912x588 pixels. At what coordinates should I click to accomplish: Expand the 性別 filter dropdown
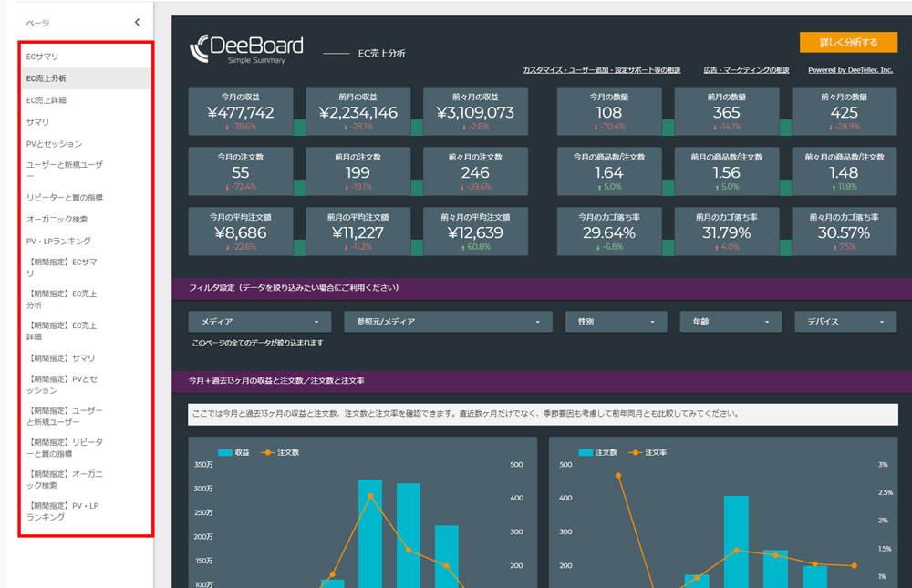pos(616,322)
